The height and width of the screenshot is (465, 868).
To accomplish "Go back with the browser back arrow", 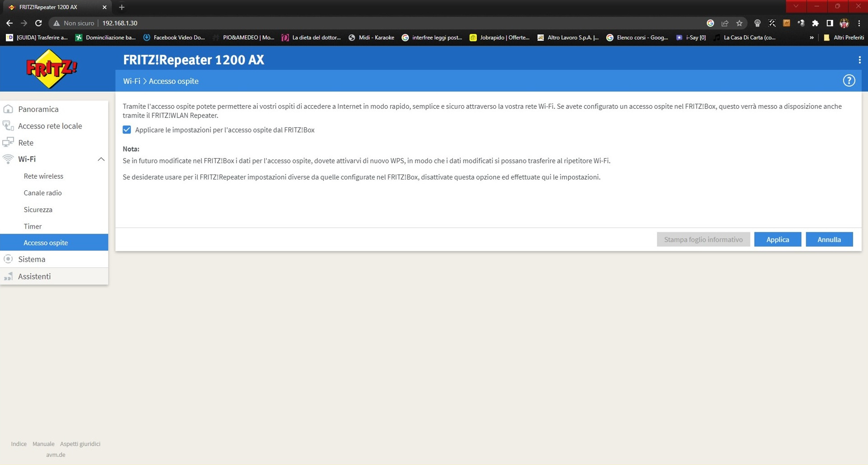I will (x=9, y=23).
